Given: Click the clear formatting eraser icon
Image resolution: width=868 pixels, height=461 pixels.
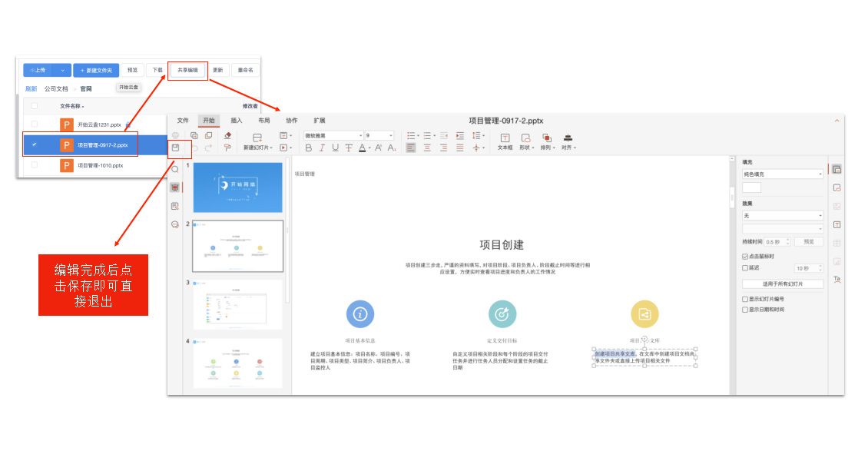Looking at the screenshot, I should click(227, 136).
